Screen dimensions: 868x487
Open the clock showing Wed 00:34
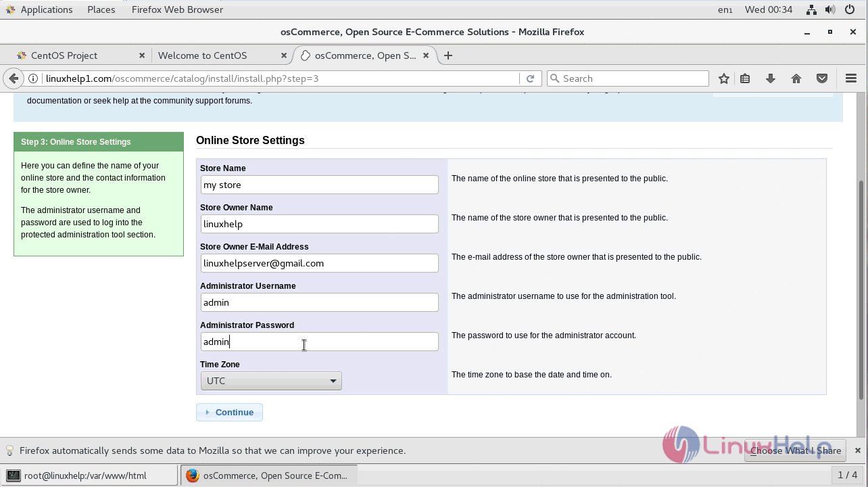click(769, 9)
